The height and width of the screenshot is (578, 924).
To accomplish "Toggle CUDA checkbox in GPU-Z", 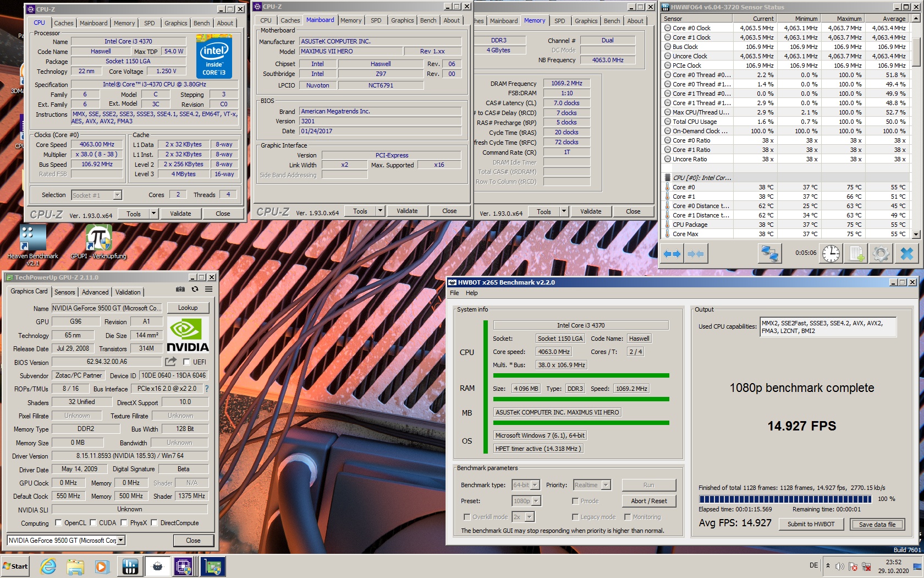I will pos(93,523).
